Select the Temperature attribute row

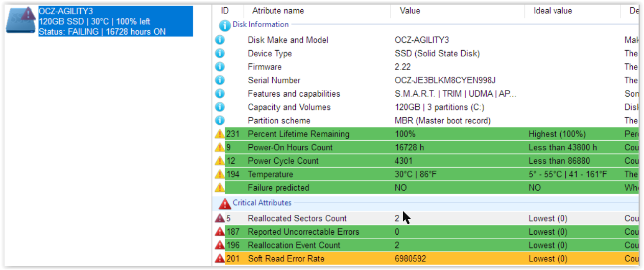pyautogui.click(x=426, y=174)
